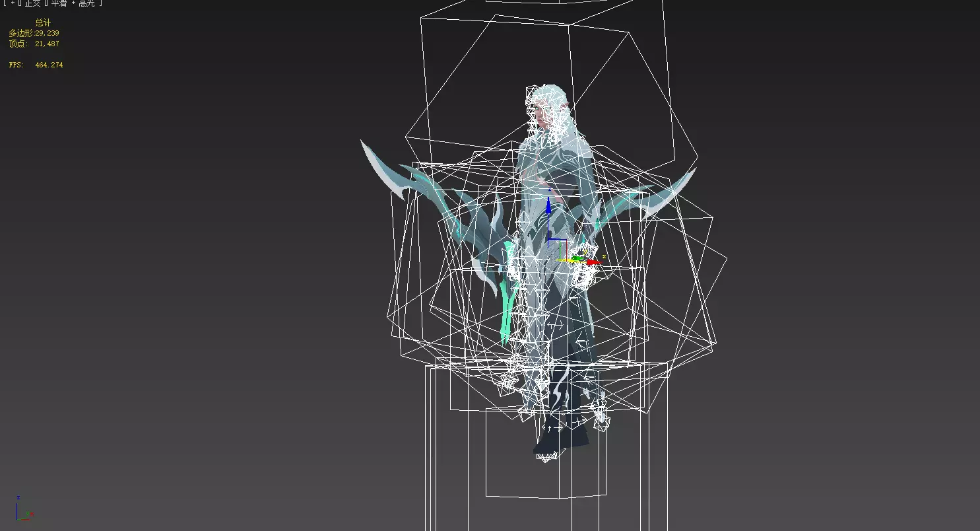Click the FPS value 464.274

click(49, 65)
